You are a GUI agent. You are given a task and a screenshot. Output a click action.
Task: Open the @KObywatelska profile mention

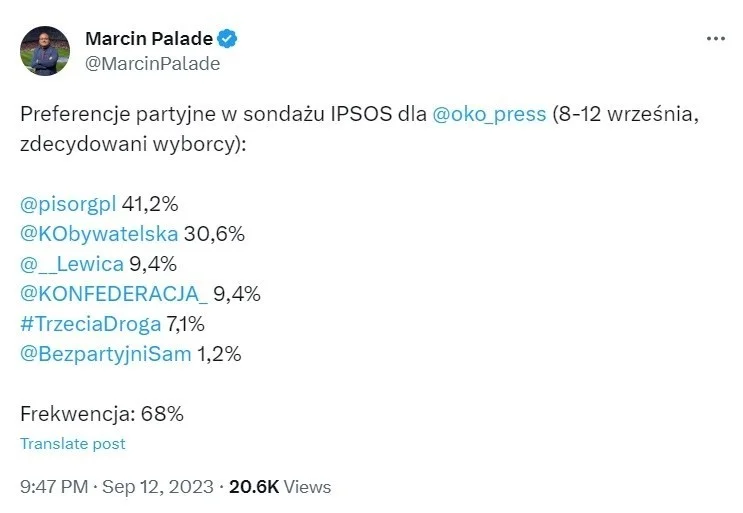99,234
